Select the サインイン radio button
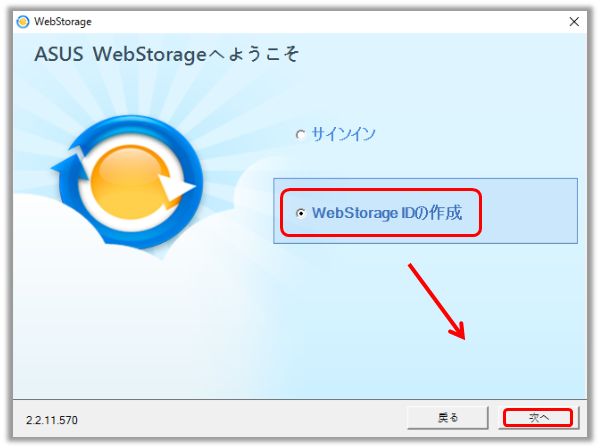Screen dimensions: 600x448 301,135
